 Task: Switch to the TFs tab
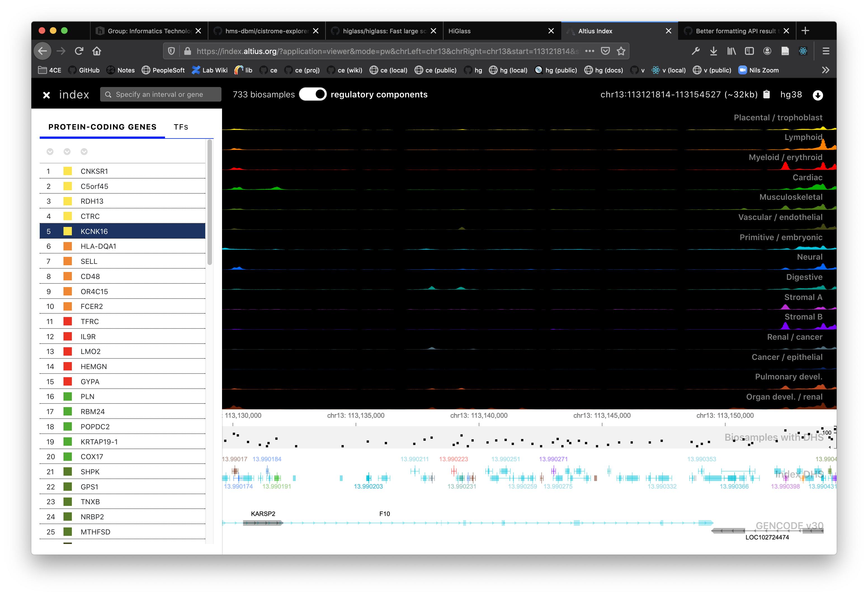tap(181, 127)
